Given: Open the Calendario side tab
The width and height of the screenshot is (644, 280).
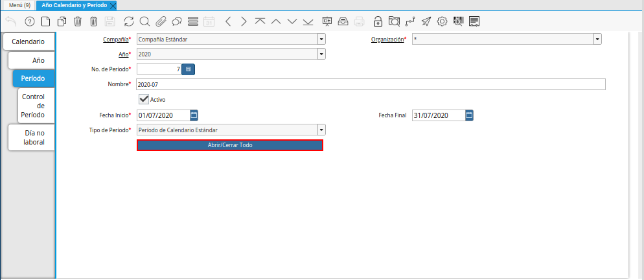Looking at the screenshot, I should point(29,41).
